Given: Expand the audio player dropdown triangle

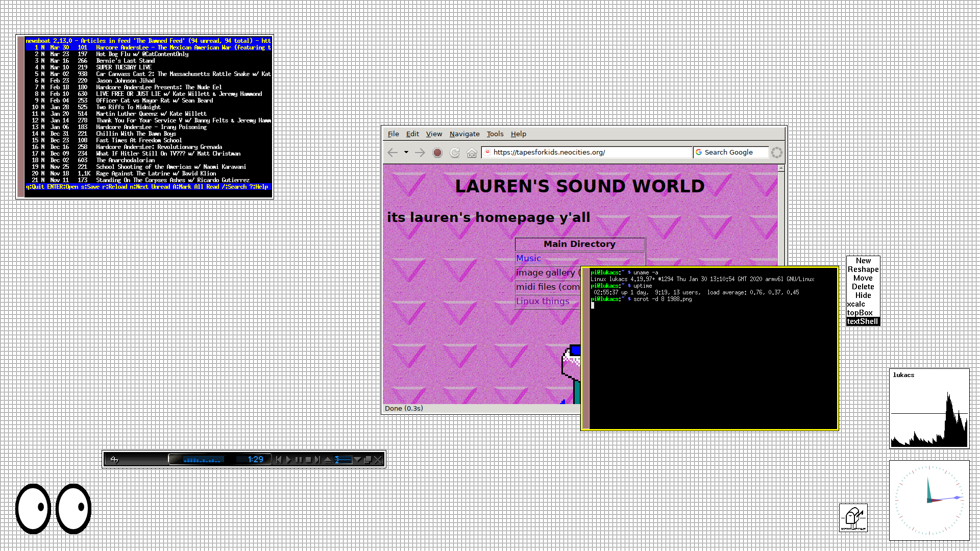Looking at the screenshot, I should pyautogui.click(x=358, y=460).
